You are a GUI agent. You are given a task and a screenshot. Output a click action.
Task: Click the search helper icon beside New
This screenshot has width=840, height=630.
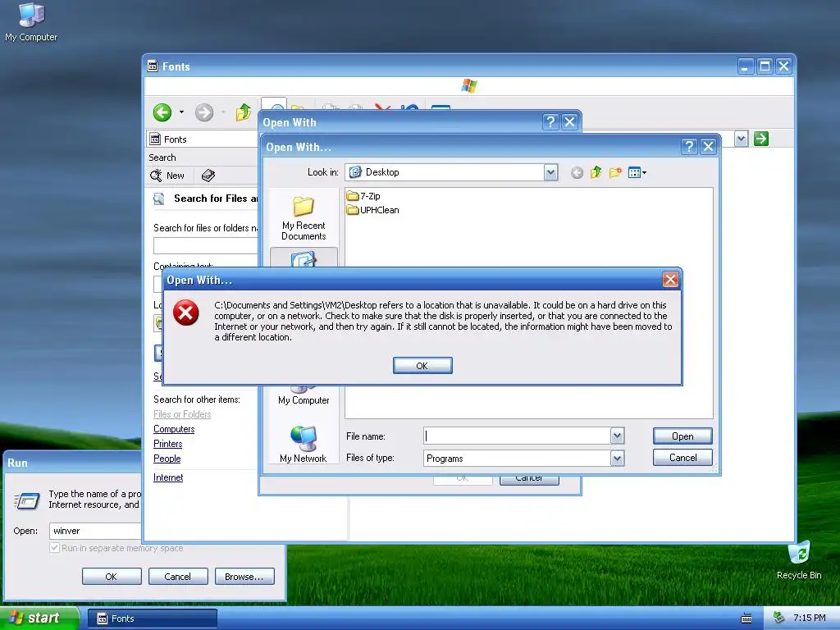click(208, 176)
